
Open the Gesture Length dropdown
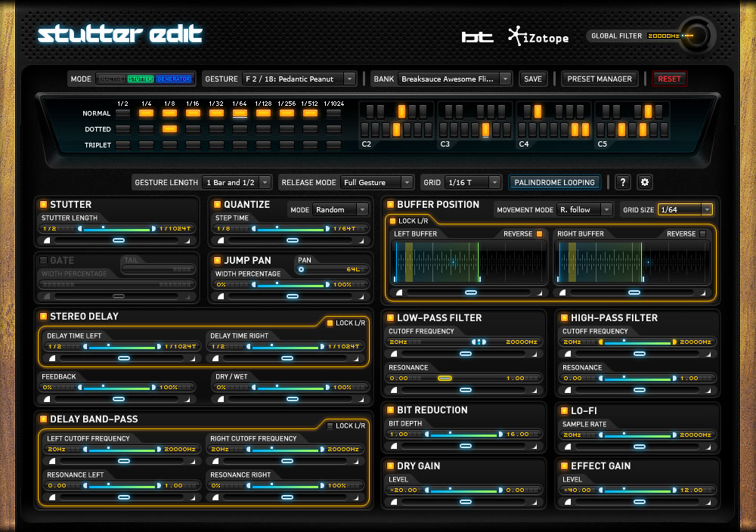(237, 182)
